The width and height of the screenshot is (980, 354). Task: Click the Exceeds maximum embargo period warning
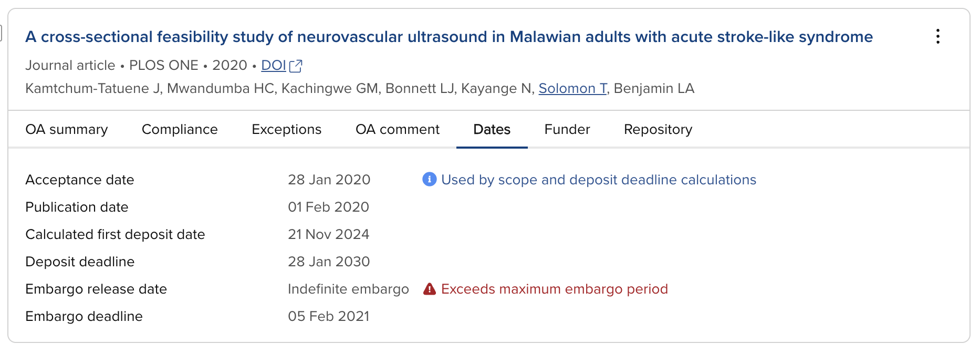point(555,289)
